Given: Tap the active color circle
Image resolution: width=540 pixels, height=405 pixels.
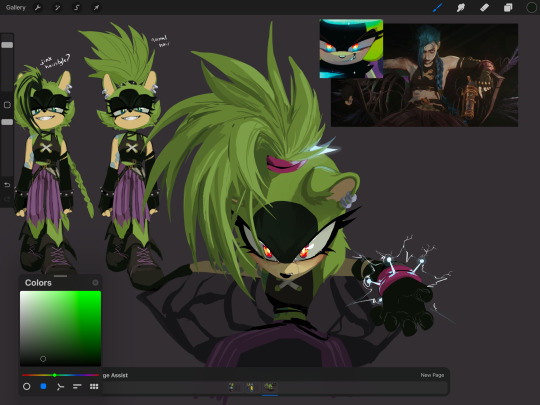Looking at the screenshot, I should click(x=531, y=8).
